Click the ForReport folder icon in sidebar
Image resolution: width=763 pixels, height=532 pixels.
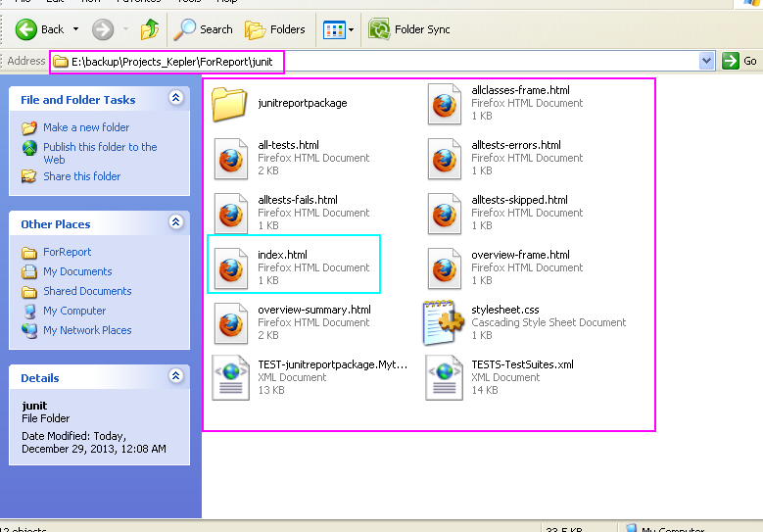(29, 253)
